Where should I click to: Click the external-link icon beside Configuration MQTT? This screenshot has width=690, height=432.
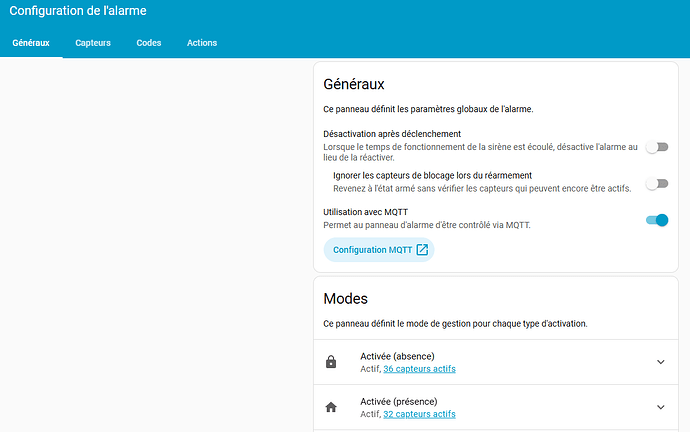tap(422, 250)
